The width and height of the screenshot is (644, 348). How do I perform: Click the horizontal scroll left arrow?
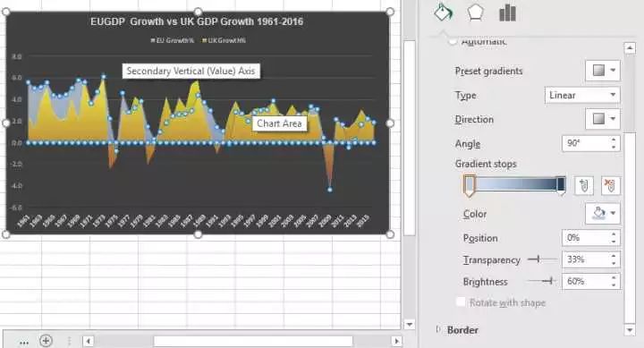click(88, 341)
